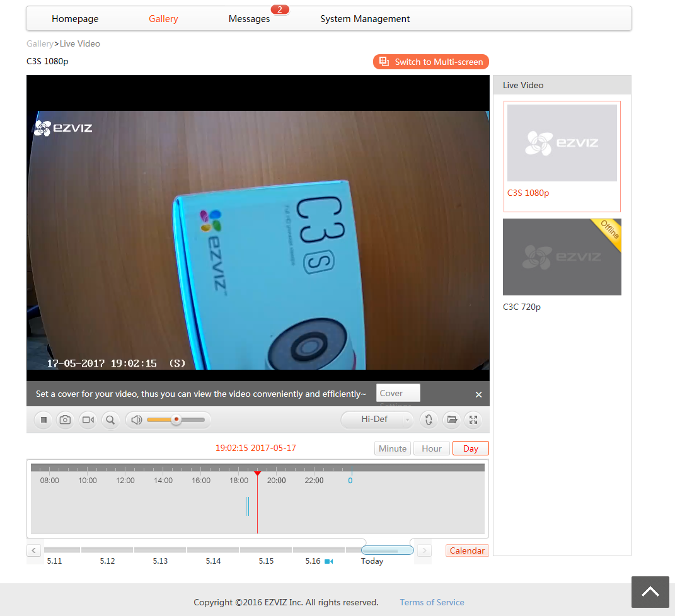Select the 5.11 date segment
The image size is (675, 616).
click(62, 550)
